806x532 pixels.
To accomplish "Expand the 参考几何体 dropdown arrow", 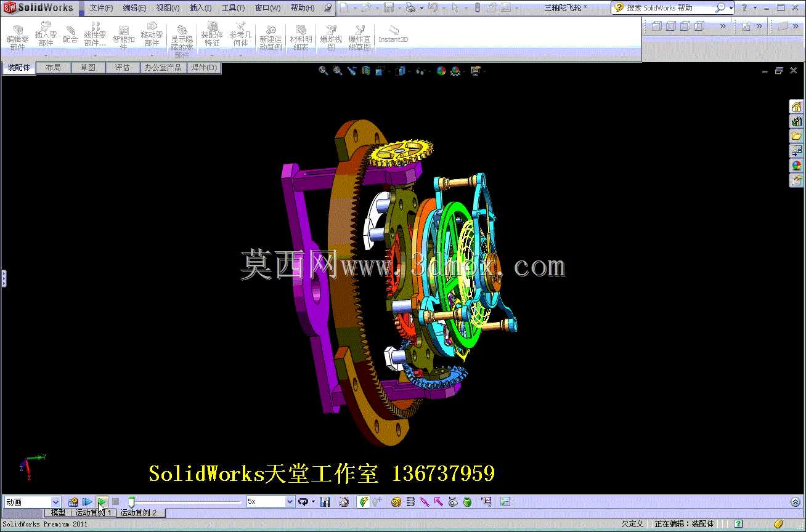I will 240,55.
